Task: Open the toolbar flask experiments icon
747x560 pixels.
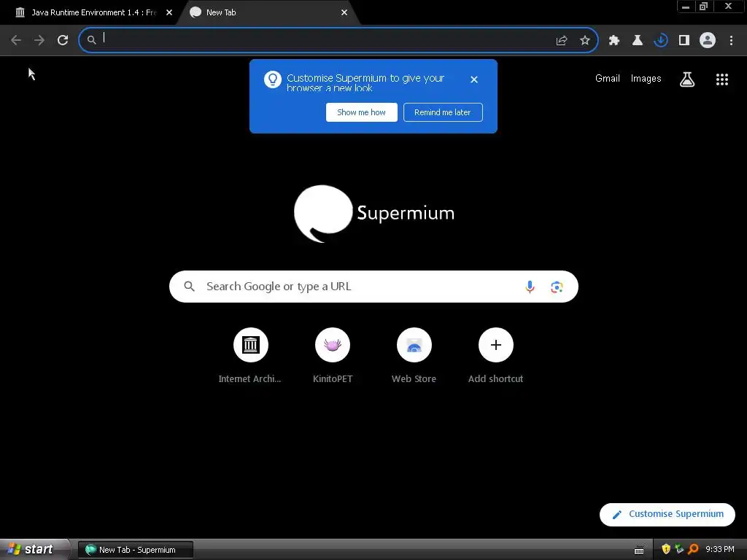Action: 638,41
